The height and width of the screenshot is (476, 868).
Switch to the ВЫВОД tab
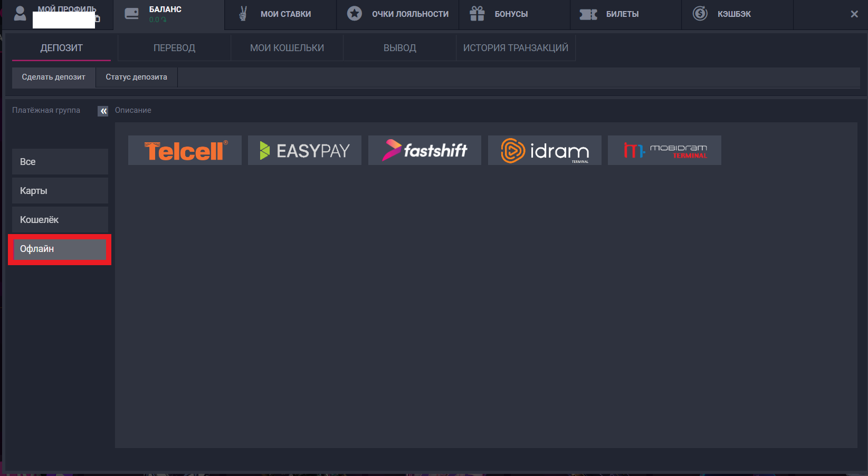(x=400, y=48)
